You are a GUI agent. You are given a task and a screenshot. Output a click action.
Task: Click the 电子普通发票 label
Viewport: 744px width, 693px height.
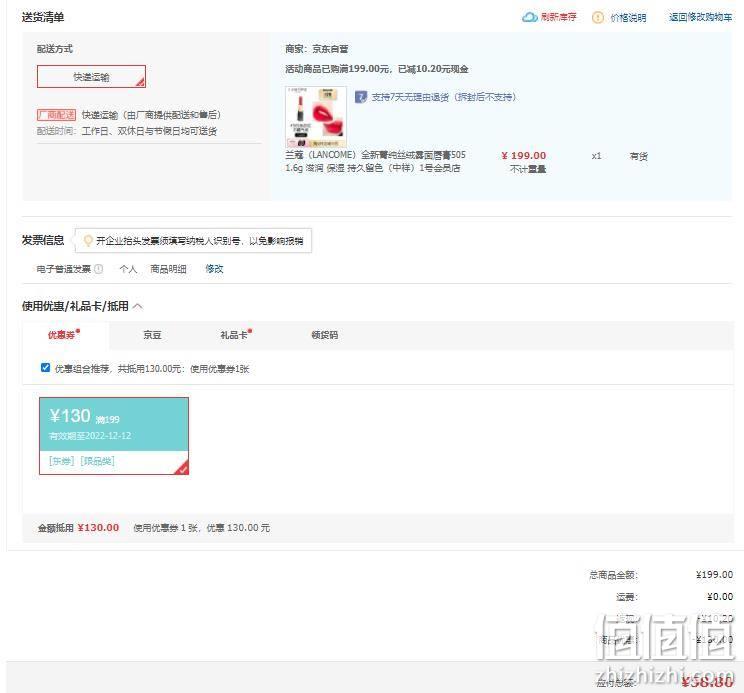pos(64,269)
